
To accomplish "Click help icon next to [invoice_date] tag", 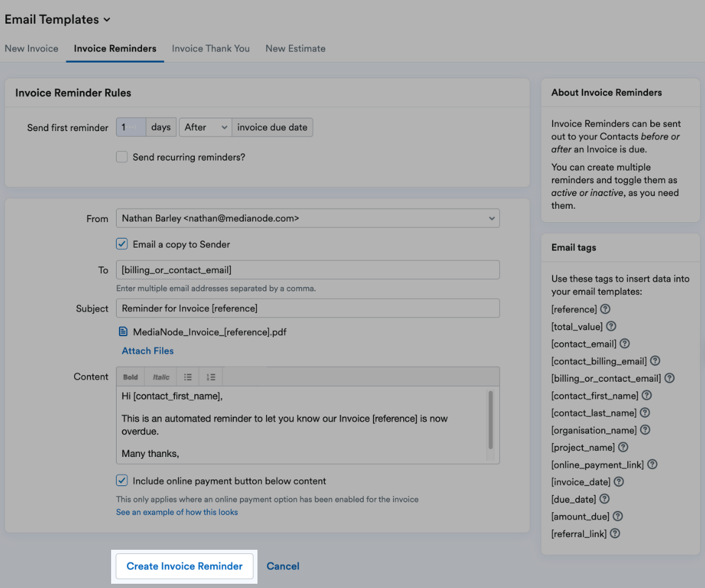I will (x=619, y=482).
